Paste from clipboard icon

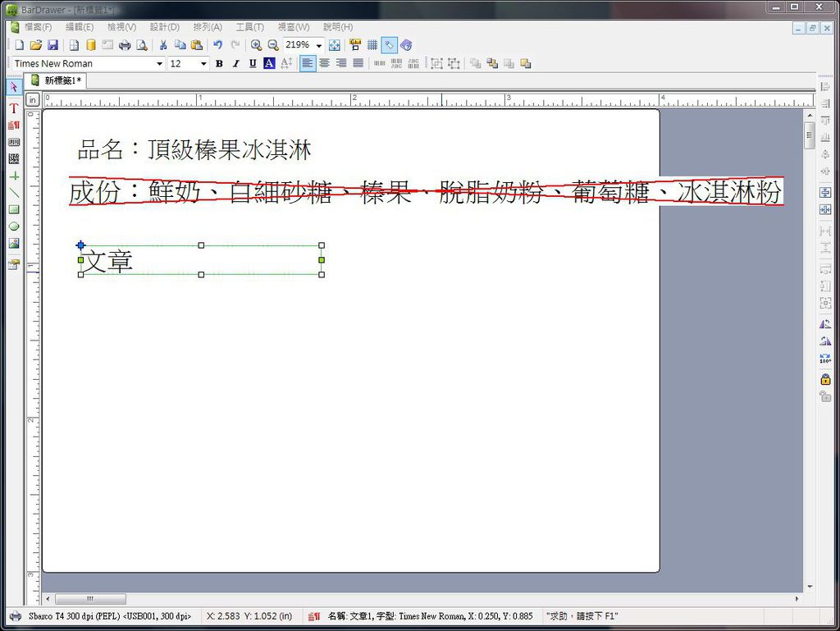(197, 45)
